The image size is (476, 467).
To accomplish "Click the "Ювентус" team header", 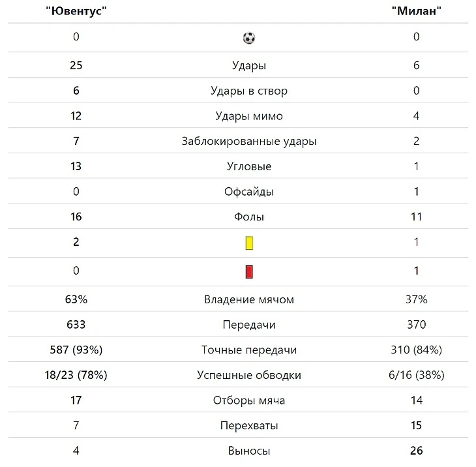I will tap(76, 11).
